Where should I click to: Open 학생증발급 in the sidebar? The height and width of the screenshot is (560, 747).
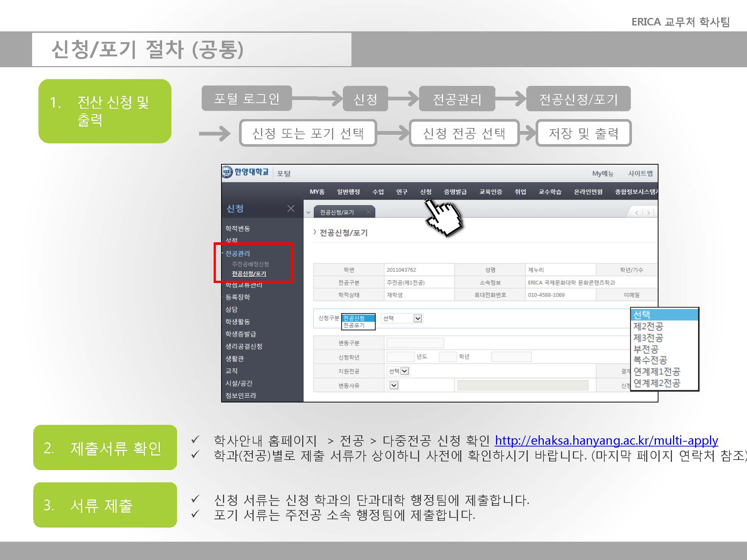[241, 334]
